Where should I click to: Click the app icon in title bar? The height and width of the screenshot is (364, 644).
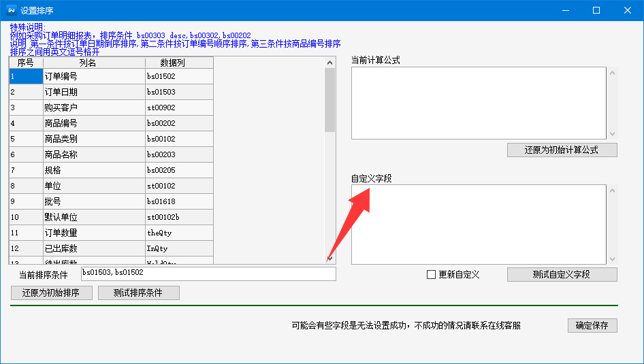[11, 10]
